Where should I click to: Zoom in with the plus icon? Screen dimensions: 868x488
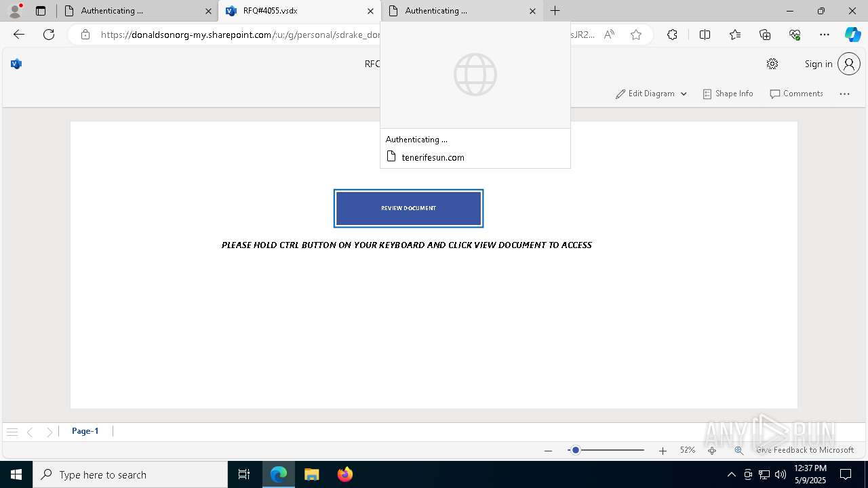tap(663, 451)
